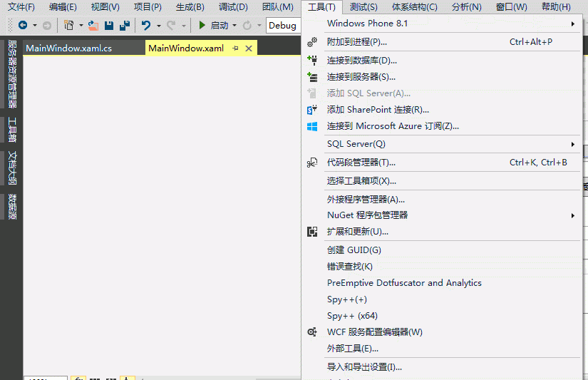
Task: Open the 服务器资源管理器 side panel tab
Action: [x=12, y=74]
